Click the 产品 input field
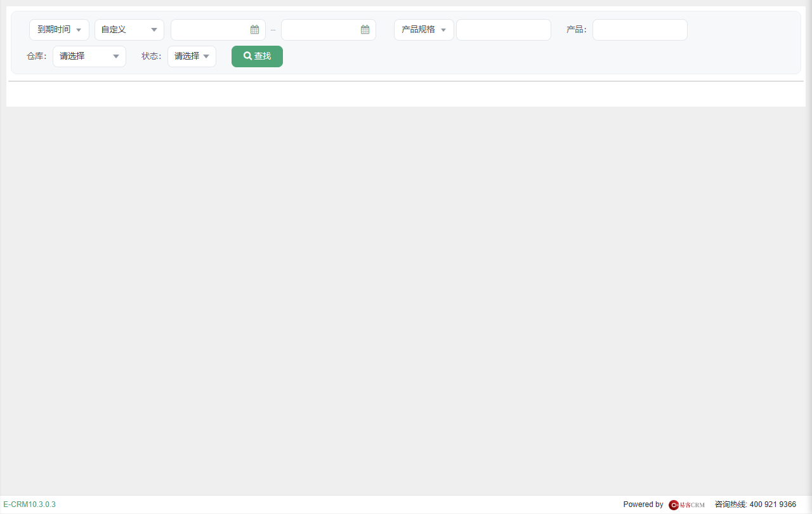The height and width of the screenshot is (514, 812). click(640, 30)
